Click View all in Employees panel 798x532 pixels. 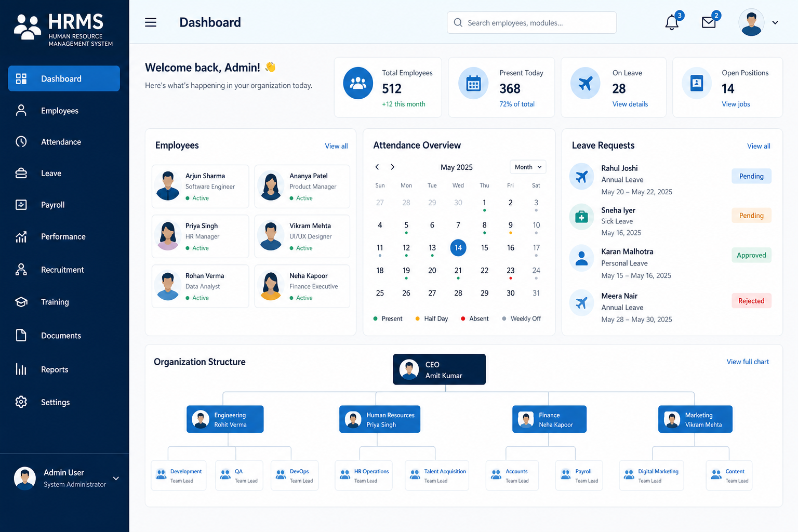coord(336,146)
